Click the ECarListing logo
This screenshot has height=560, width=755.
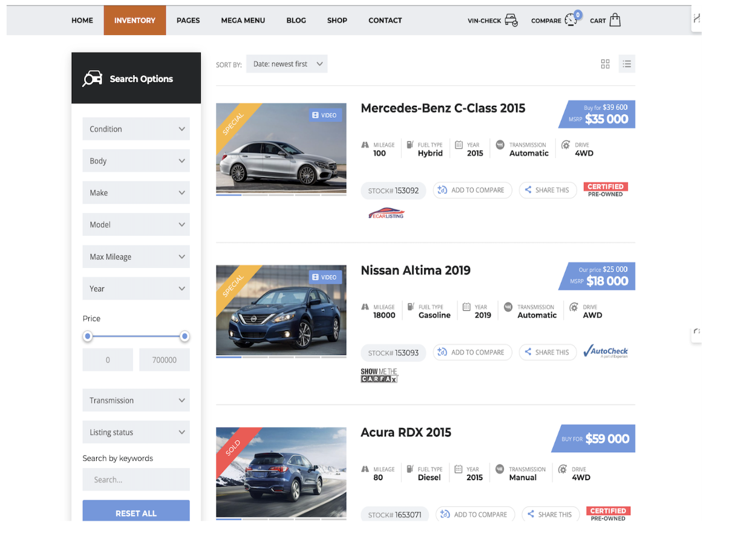click(x=386, y=213)
